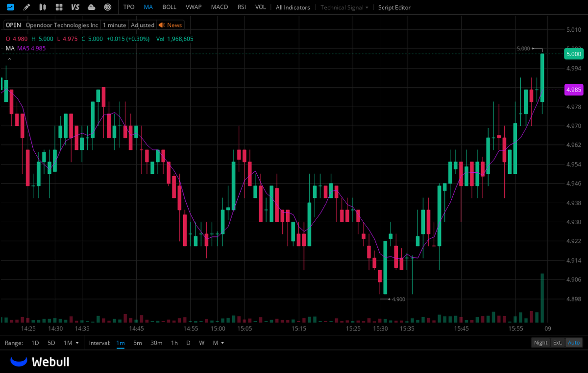Enable Night session mode

coord(541,343)
